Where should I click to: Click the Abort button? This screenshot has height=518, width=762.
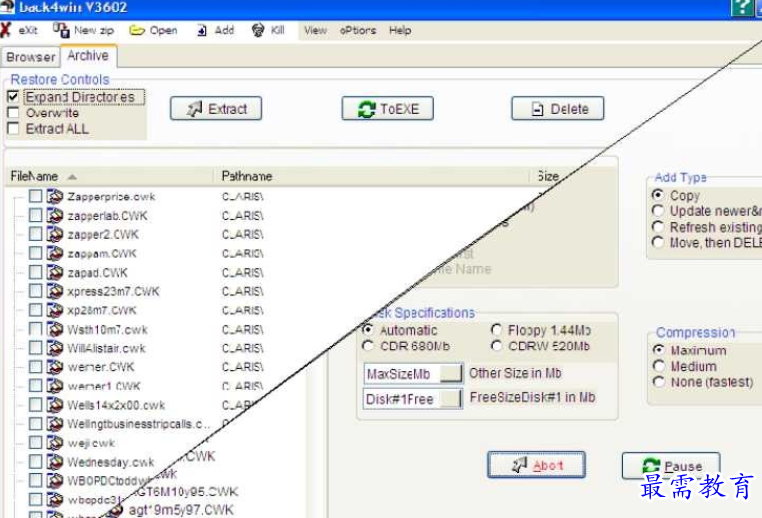537,465
